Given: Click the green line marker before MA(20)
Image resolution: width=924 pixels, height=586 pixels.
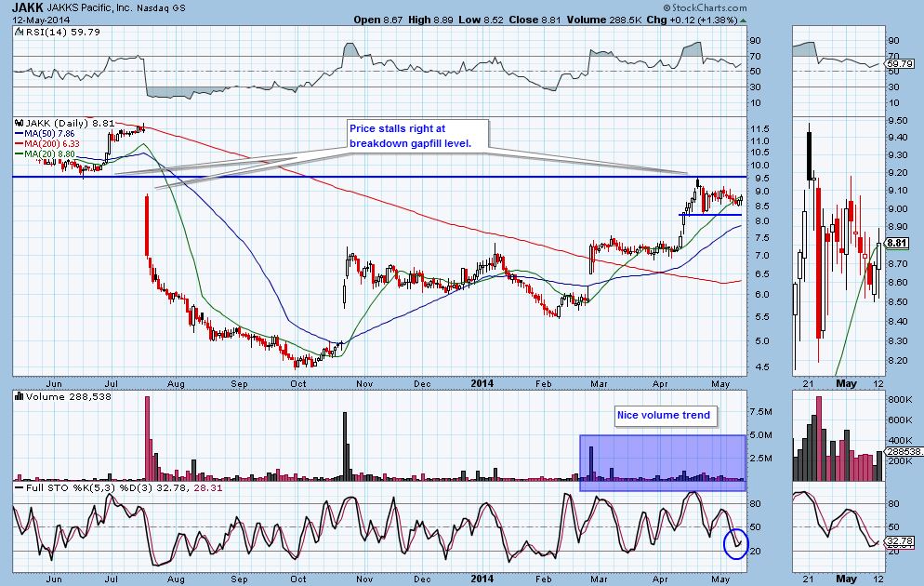Looking at the screenshot, I should click(x=20, y=154).
